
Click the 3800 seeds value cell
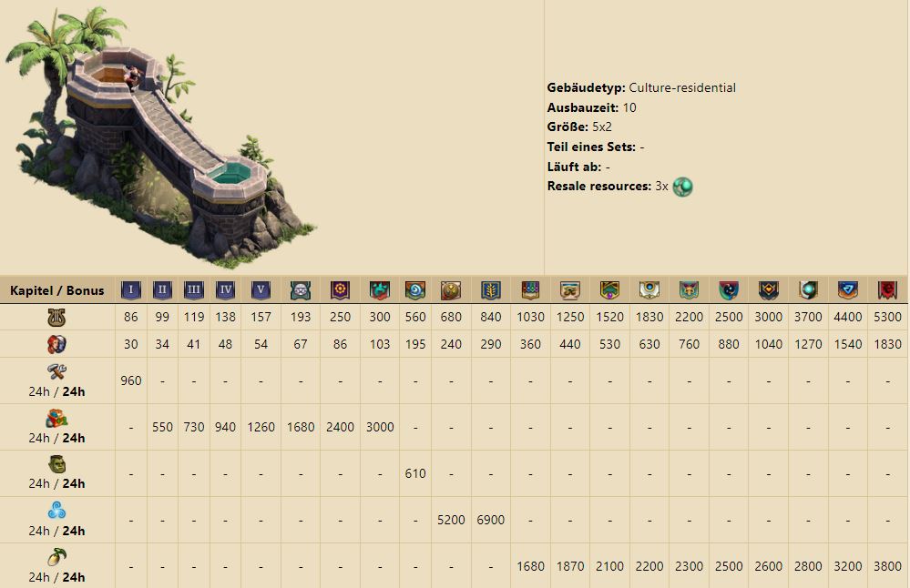click(887, 566)
